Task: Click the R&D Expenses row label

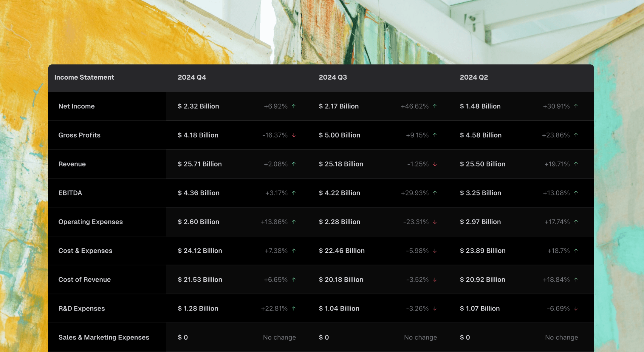Action: 81,308
